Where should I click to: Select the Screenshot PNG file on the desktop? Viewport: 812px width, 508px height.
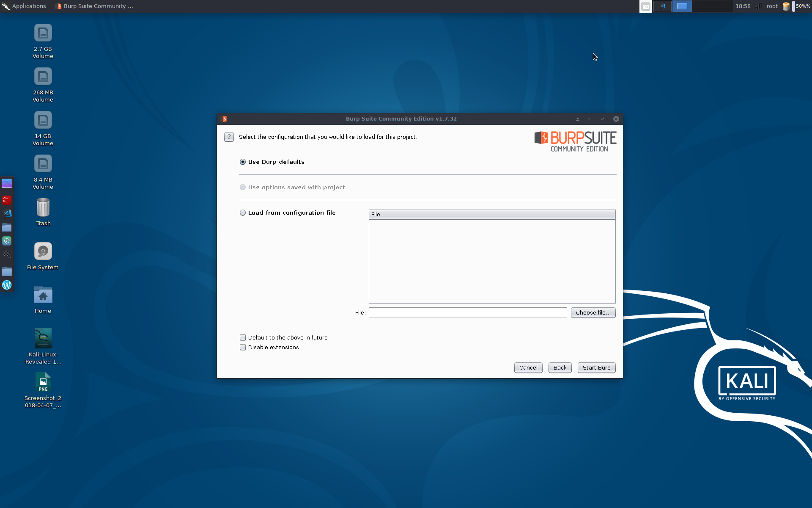click(43, 390)
